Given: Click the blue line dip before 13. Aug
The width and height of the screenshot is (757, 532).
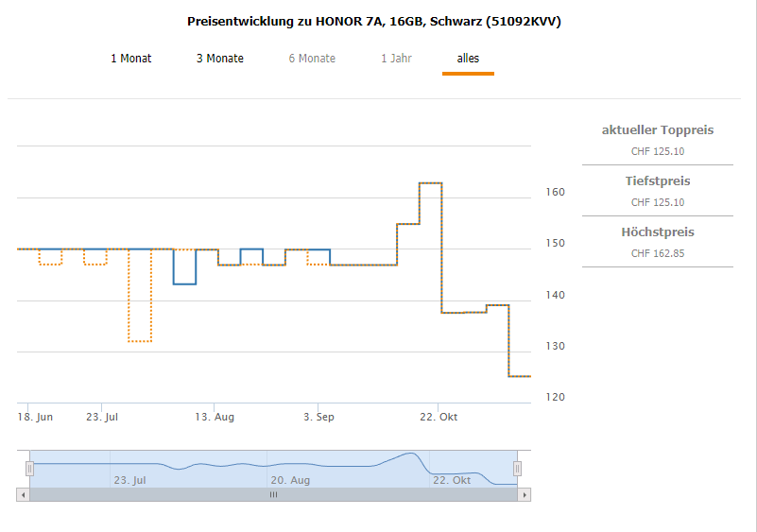Looking at the screenshot, I should point(184,283).
